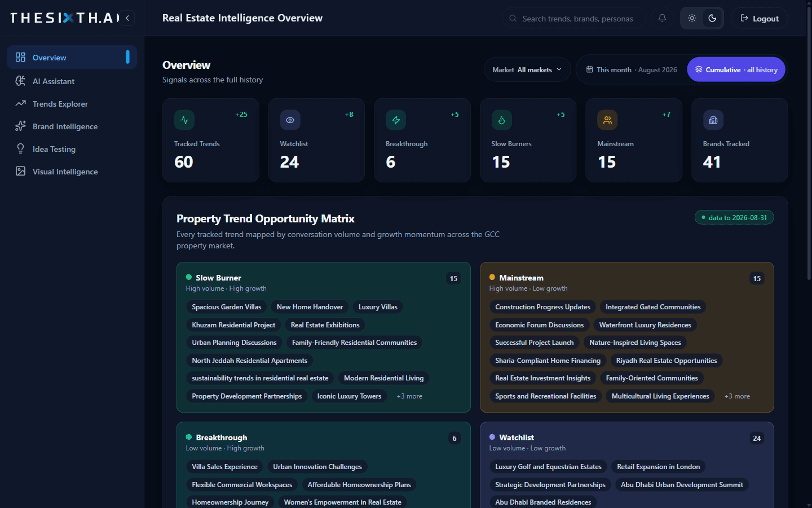Click the calendar icon beside This month
The height and width of the screenshot is (508, 812).
590,69
